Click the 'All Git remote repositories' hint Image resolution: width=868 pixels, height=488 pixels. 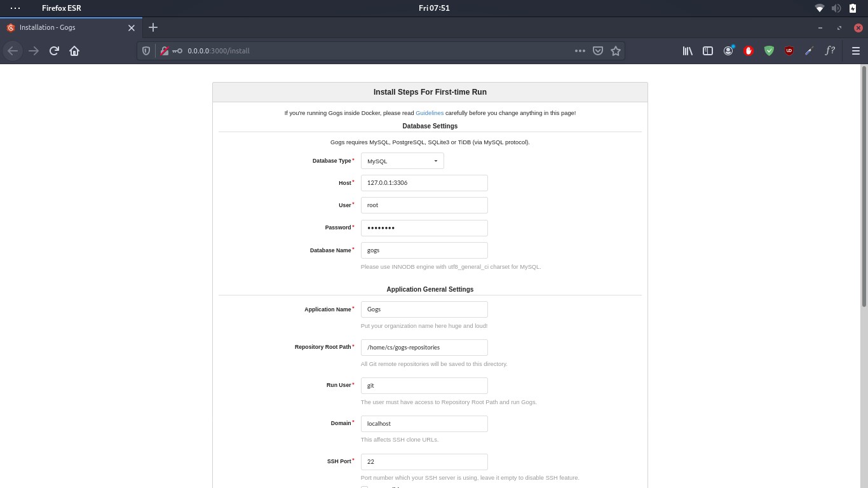(x=434, y=364)
